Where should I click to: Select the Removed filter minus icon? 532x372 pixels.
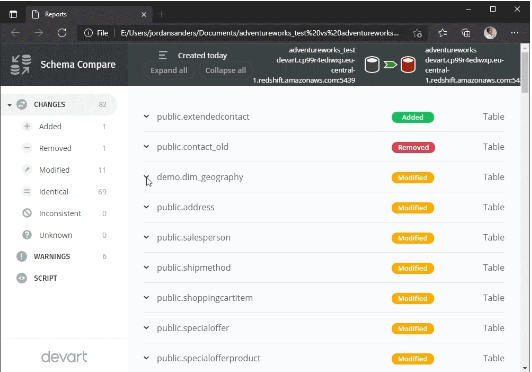(x=27, y=148)
